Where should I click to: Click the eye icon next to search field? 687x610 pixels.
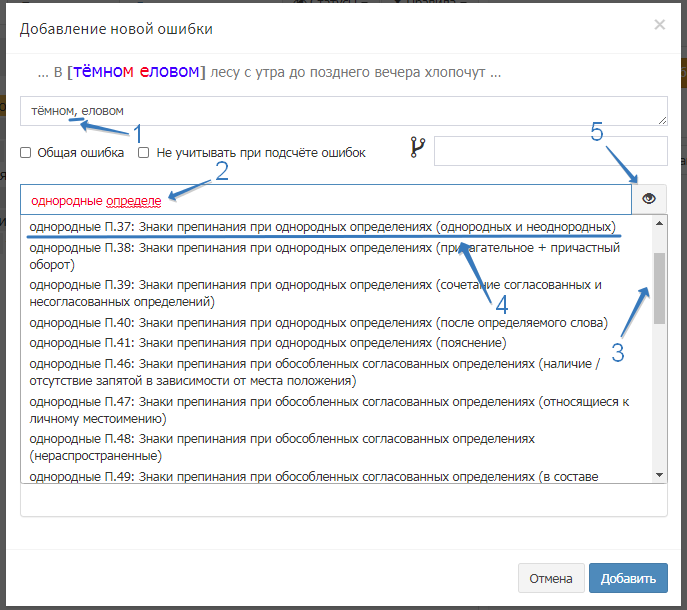(648, 199)
